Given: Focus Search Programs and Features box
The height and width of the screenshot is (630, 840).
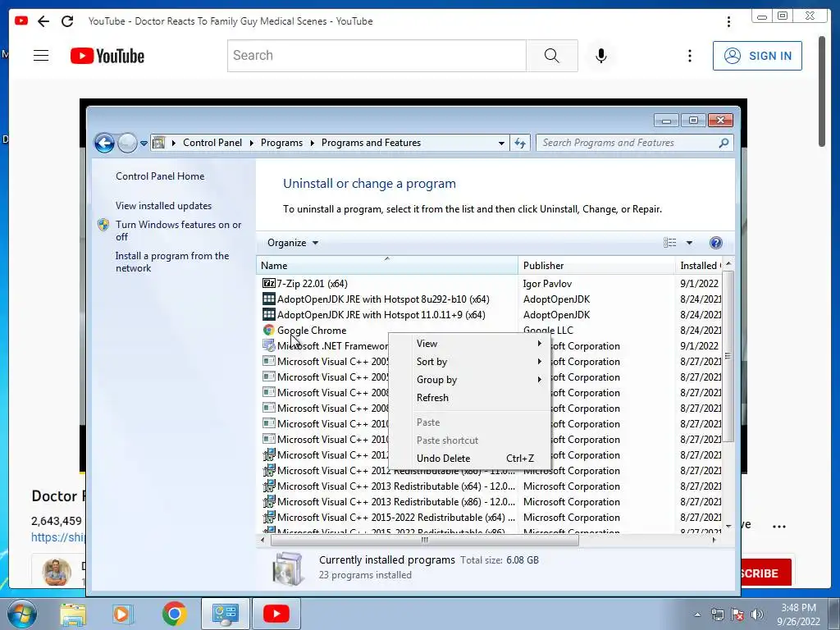Looking at the screenshot, I should coord(634,143).
